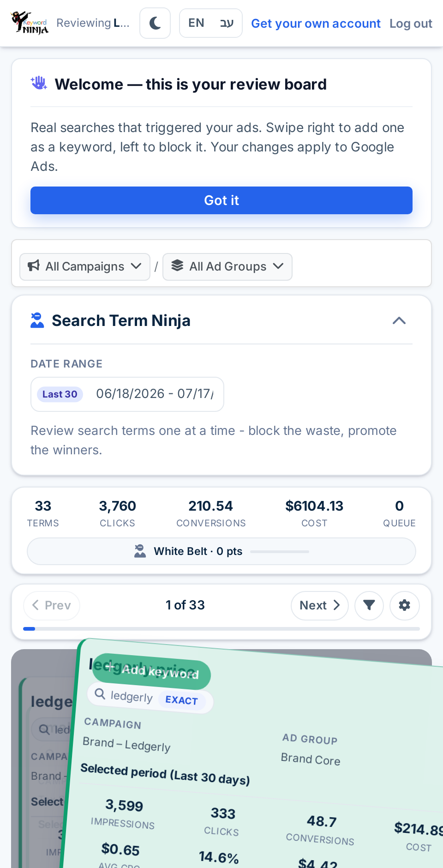Open the filter funnel icon
The width and height of the screenshot is (443, 868).
pyautogui.click(x=369, y=605)
